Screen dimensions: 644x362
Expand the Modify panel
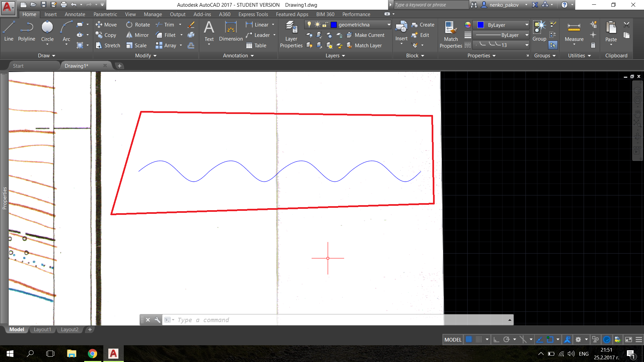[146, 56]
